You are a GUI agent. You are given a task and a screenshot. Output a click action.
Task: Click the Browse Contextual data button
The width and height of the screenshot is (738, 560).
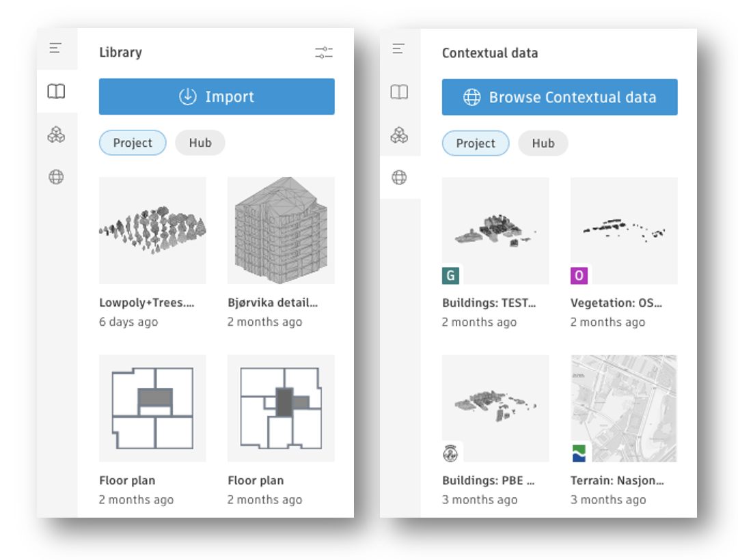pos(559,97)
